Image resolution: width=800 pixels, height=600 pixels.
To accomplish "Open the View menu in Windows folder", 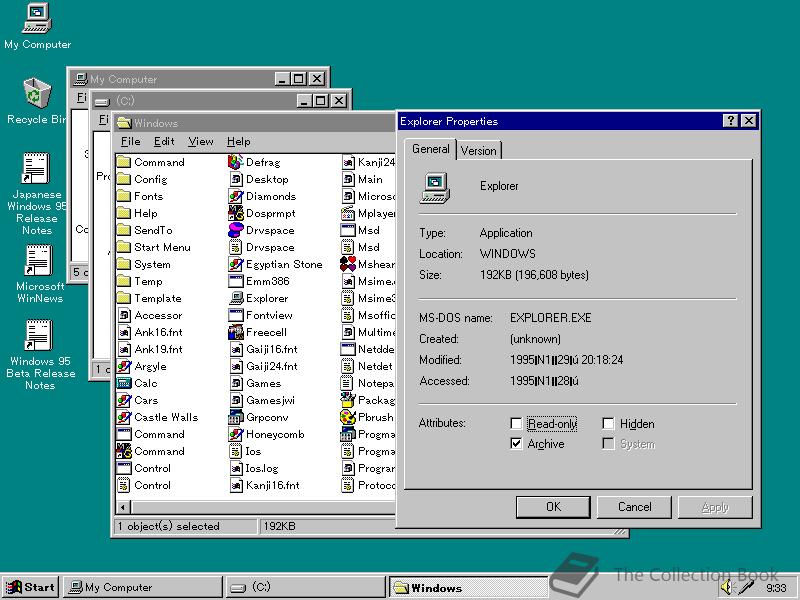I will pos(201,141).
